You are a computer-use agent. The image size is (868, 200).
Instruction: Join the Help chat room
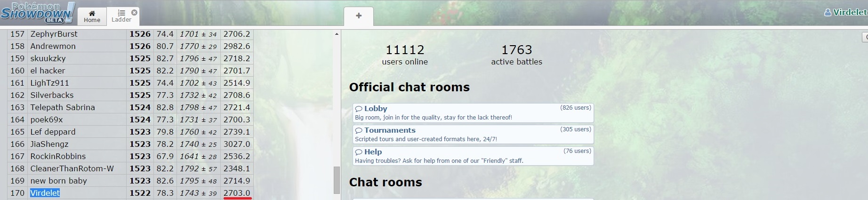pos(473,156)
